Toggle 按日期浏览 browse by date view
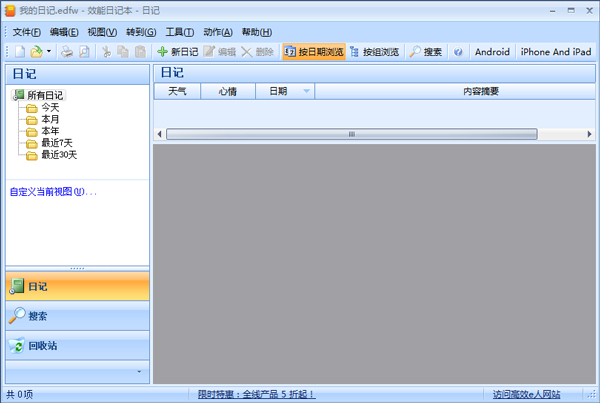Image resolution: width=600 pixels, height=403 pixels. 314,52
